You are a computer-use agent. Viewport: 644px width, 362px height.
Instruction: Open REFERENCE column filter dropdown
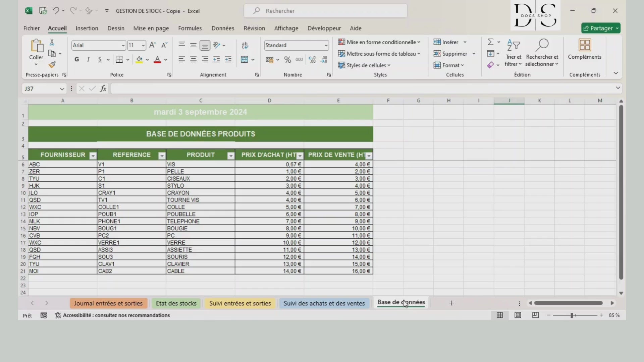tap(162, 156)
